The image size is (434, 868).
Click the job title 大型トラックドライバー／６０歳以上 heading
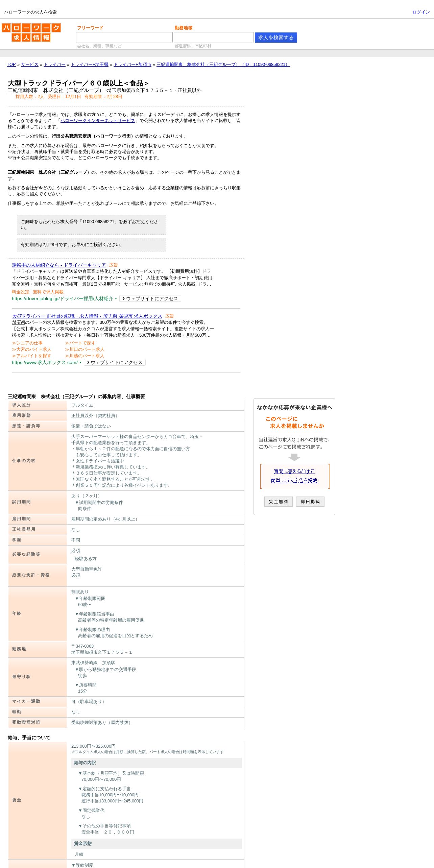(x=78, y=83)
